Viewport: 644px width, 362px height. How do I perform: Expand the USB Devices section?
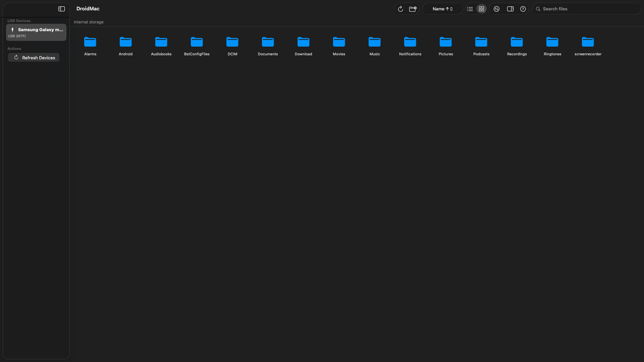pyautogui.click(x=19, y=20)
